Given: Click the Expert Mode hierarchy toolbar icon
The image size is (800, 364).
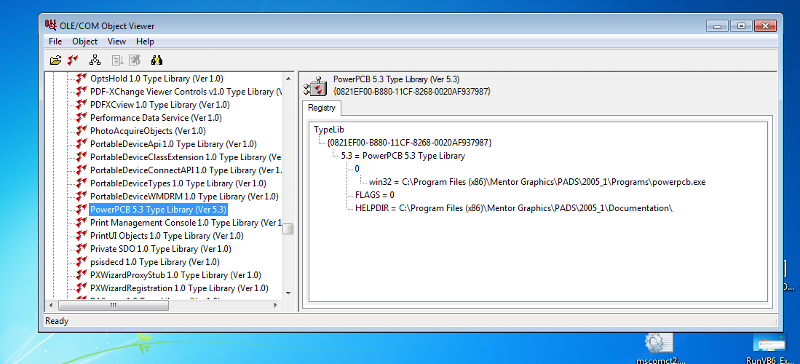Looking at the screenshot, I should (95, 60).
